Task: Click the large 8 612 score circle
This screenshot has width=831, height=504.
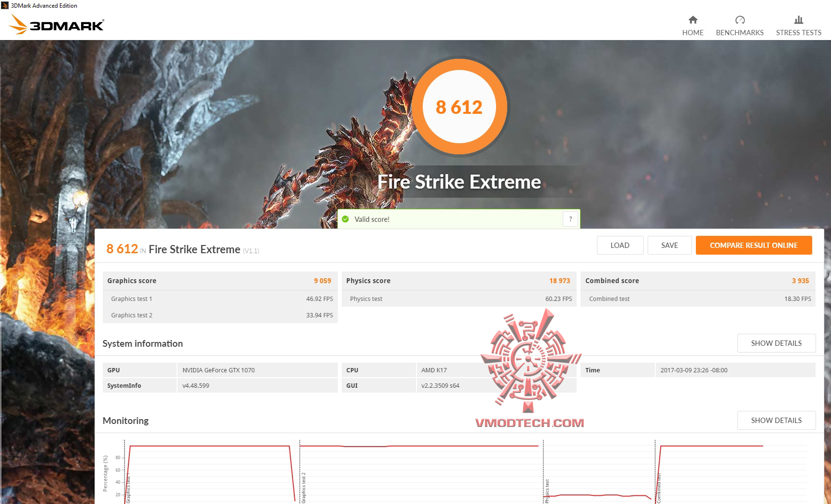Action: tap(459, 107)
